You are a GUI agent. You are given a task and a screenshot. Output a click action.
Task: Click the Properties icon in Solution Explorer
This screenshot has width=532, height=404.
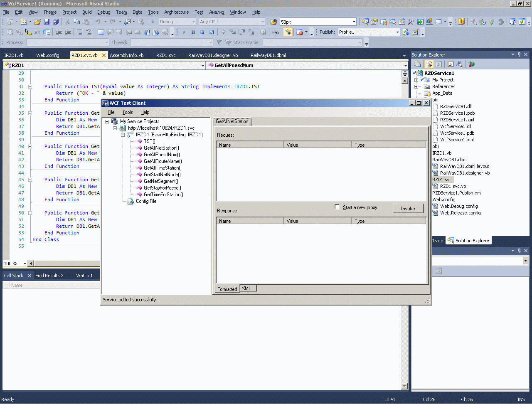pyautogui.click(x=417, y=64)
